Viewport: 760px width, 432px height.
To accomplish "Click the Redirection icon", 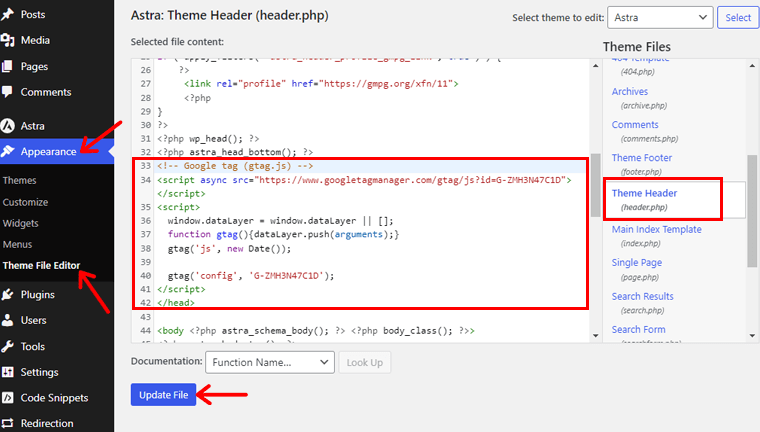I will pos(8,423).
